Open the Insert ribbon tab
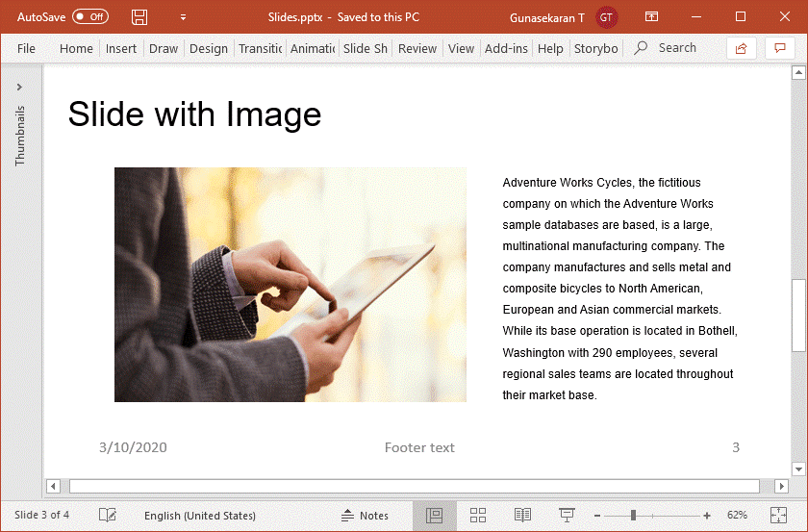The width and height of the screenshot is (808, 532). tap(121, 48)
